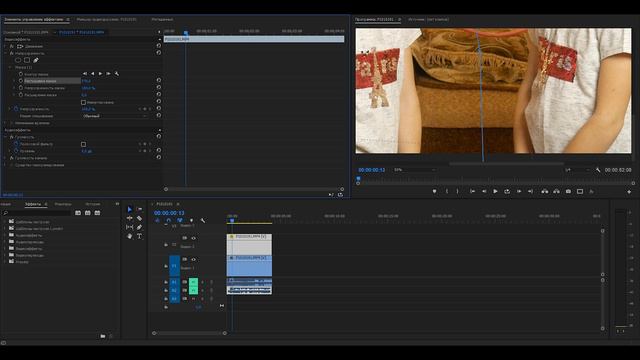640x360 pixels.
Task: Mark In point in Program monitor
Action: click(447, 191)
